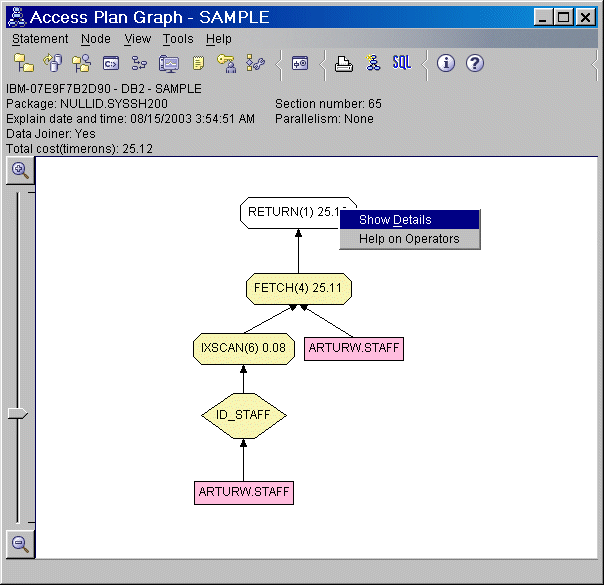The height and width of the screenshot is (585, 604).
Task: Click the command window (C:>) icon
Action: [x=111, y=63]
